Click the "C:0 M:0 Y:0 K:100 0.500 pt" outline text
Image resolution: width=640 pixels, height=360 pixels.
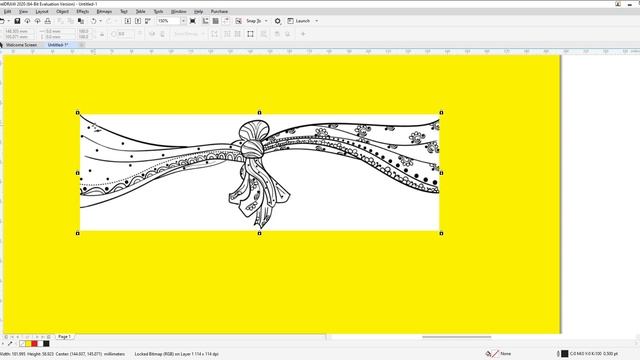point(594,353)
